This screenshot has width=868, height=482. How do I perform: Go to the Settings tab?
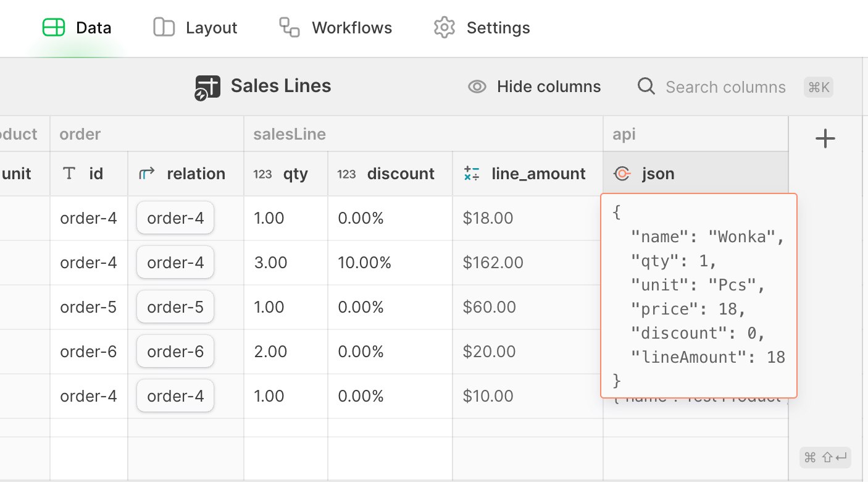(x=482, y=28)
